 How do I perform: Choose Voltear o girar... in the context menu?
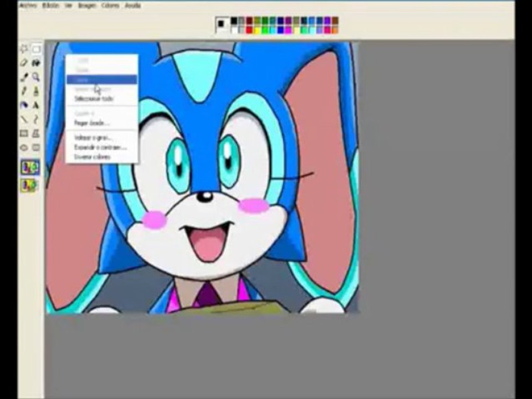click(x=93, y=138)
